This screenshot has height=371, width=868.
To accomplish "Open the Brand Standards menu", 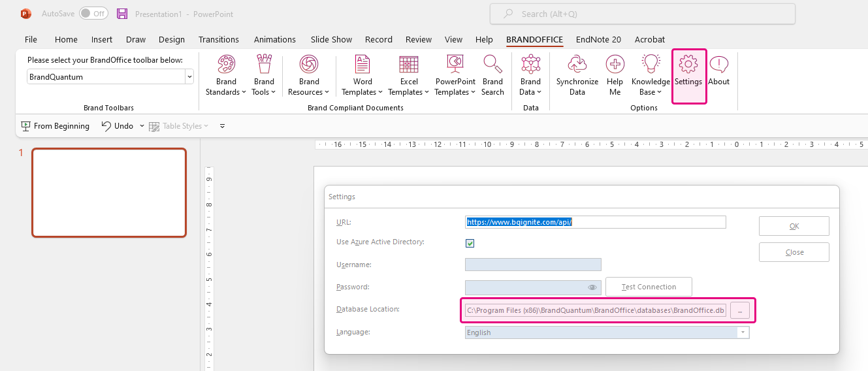I will pos(226,76).
